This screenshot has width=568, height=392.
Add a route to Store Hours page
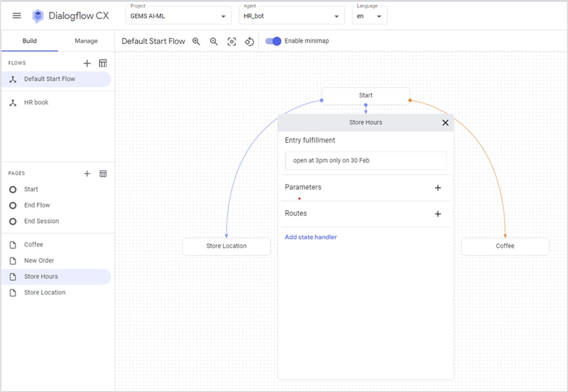(x=438, y=214)
